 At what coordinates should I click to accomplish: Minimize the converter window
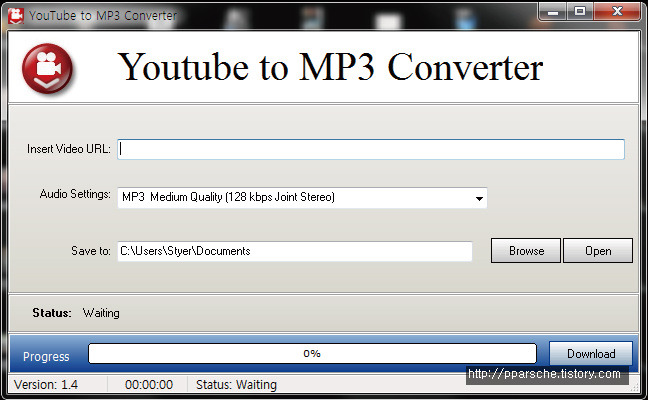pos(553,12)
